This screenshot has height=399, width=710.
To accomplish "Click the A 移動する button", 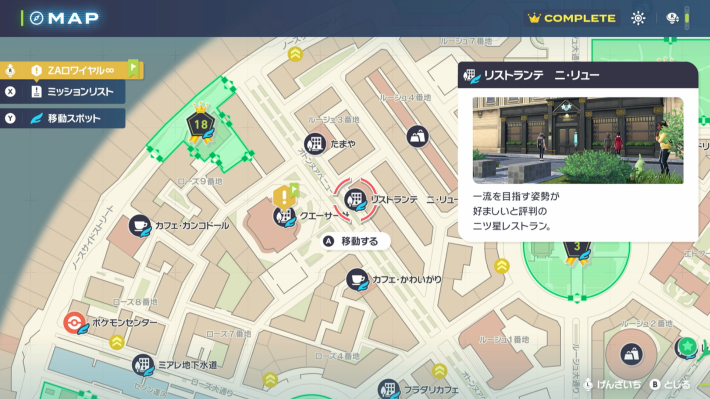I will tap(355, 241).
